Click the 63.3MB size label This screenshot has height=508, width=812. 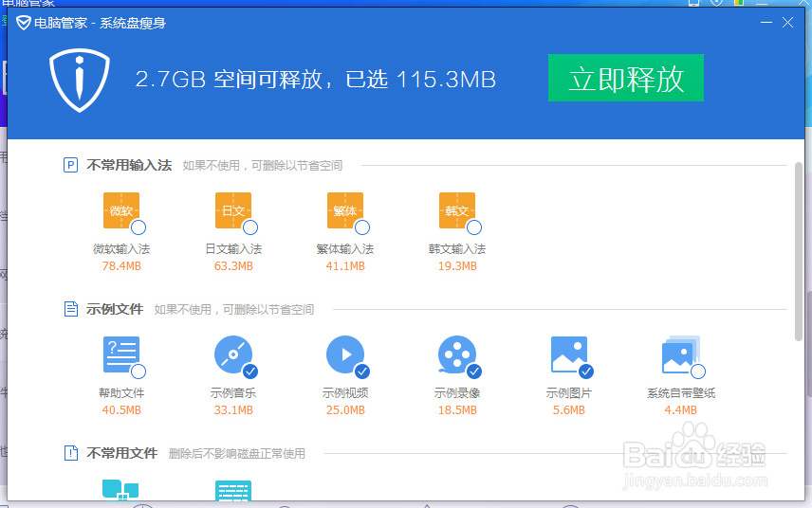pyautogui.click(x=233, y=266)
